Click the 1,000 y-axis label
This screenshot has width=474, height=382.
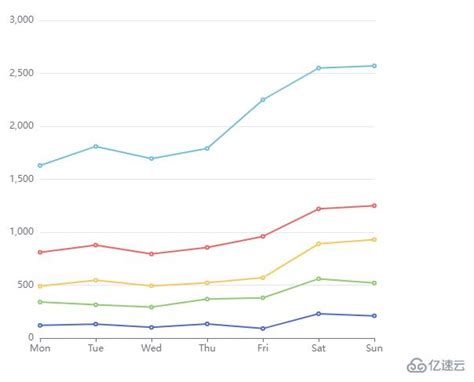click(22, 232)
